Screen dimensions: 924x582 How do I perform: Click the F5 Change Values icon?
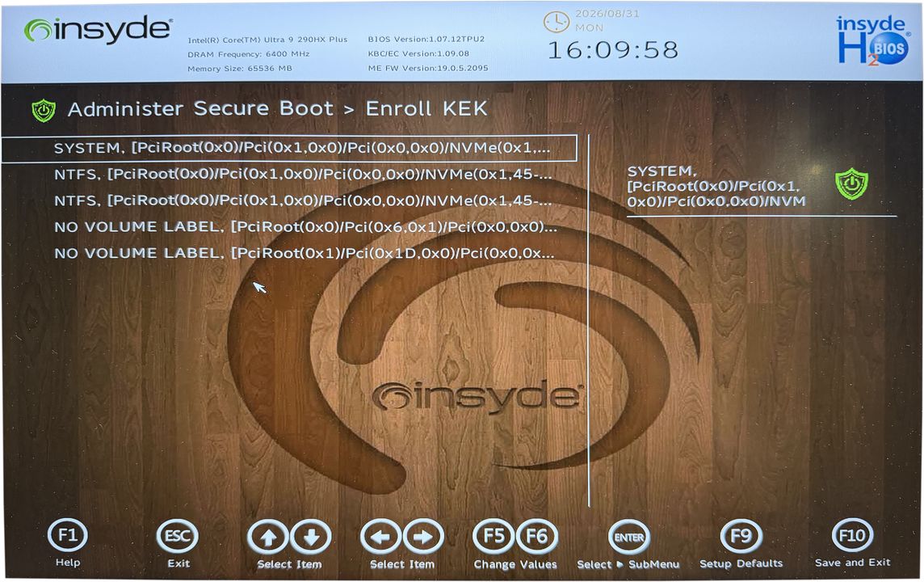[x=493, y=536]
